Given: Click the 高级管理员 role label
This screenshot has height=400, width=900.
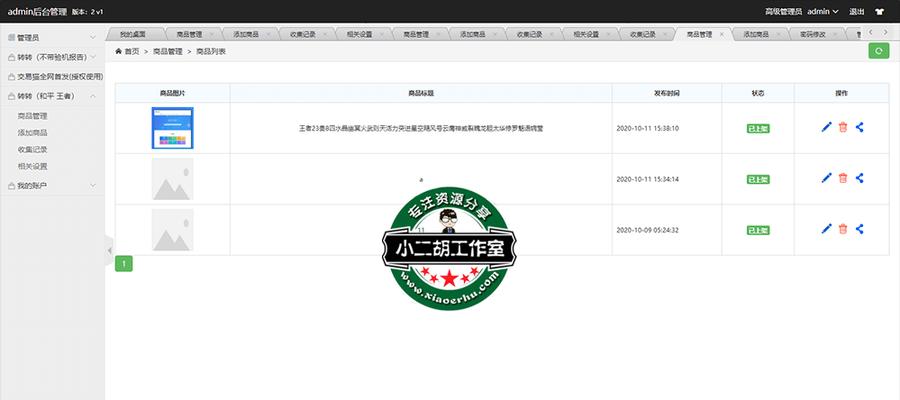Looking at the screenshot, I should (783, 11).
